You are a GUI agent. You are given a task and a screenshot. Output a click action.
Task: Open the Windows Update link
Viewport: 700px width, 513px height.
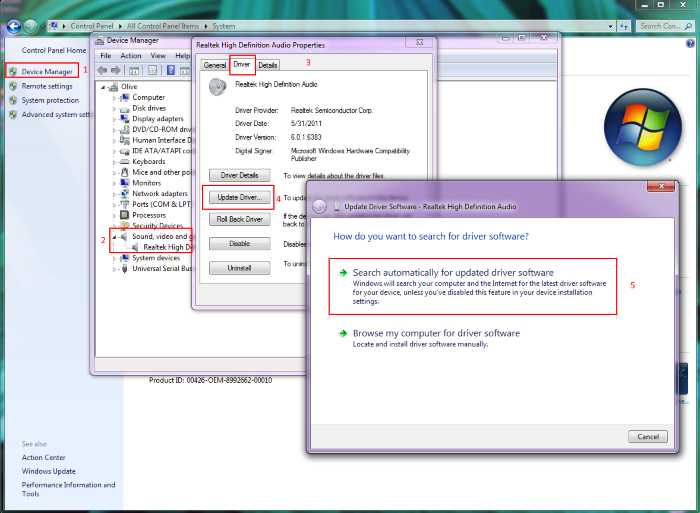click(x=49, y=471)
